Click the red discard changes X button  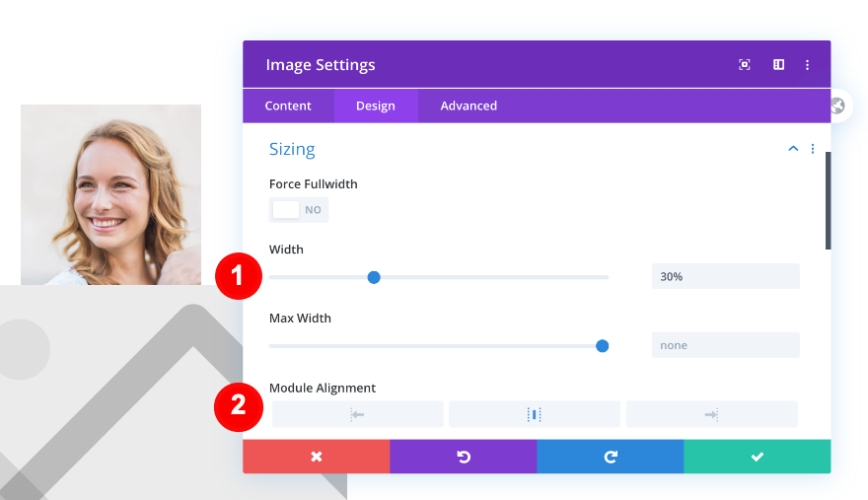coord(316,457)
